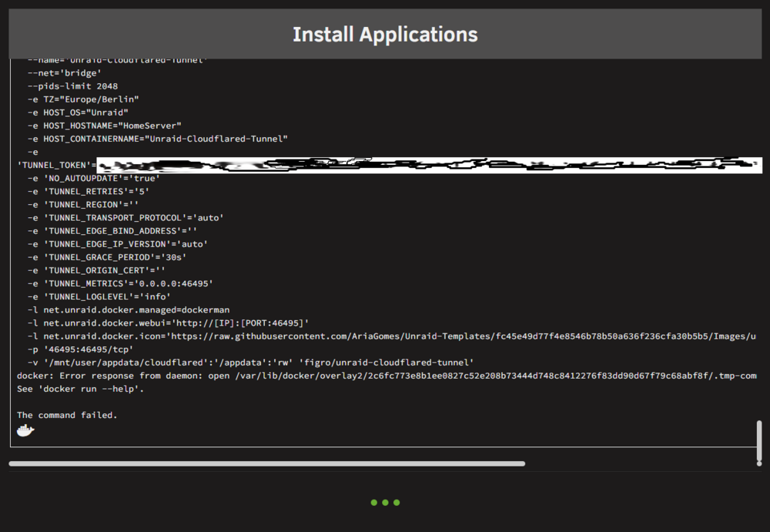Click the HOST_HOSTNAME="HomeServer" line
Screen dimensions: 770x532
[x=104, y=125]
